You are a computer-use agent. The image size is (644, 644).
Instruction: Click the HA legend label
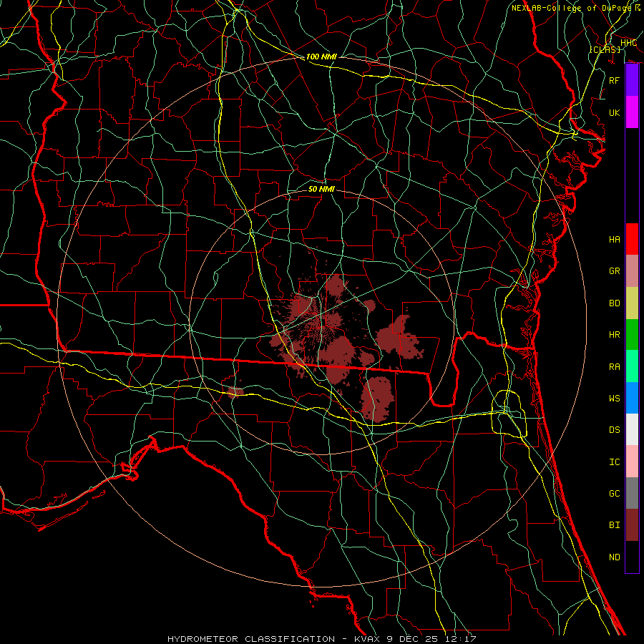(x=615, y=239)
